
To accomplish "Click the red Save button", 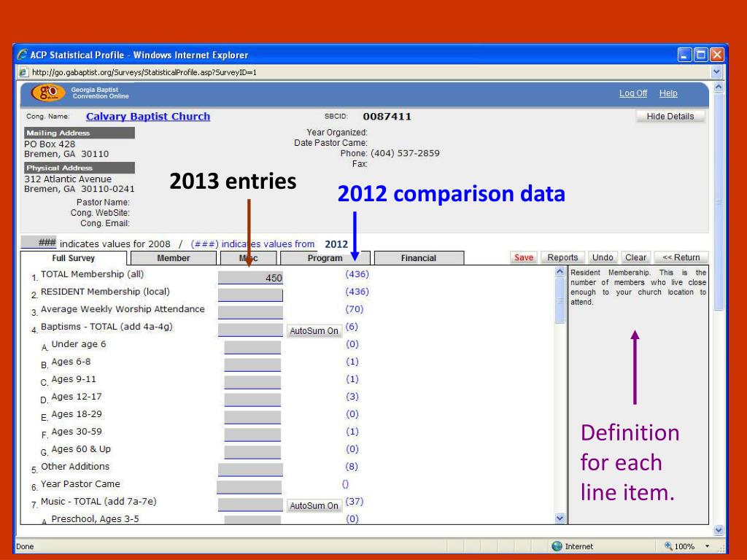I will click(524, 257).
